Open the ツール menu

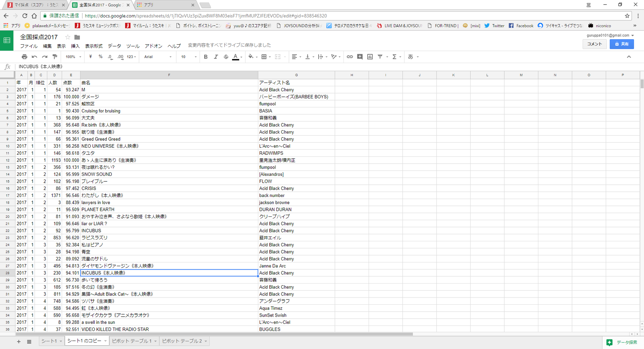[x=133, y=46]
